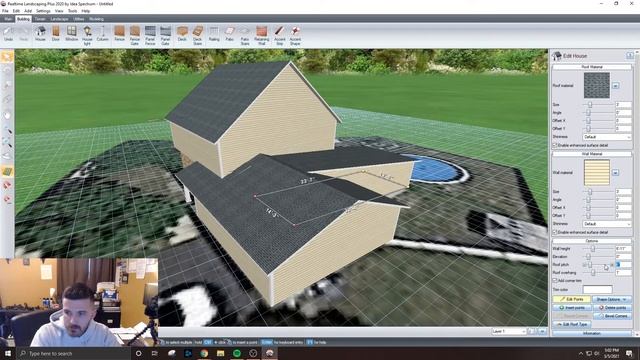
Task: Select the Fence Gate tool
Action: (x=135, y=36)
